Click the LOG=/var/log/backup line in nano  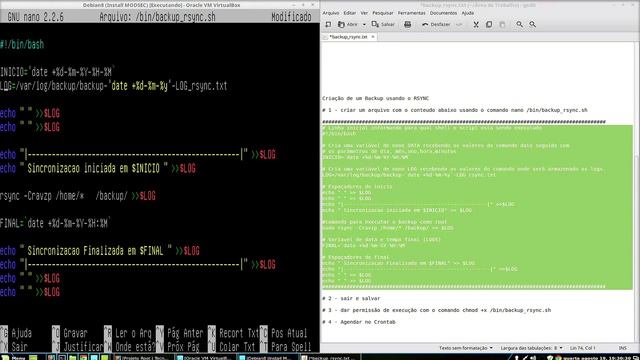tap(113, 86)
